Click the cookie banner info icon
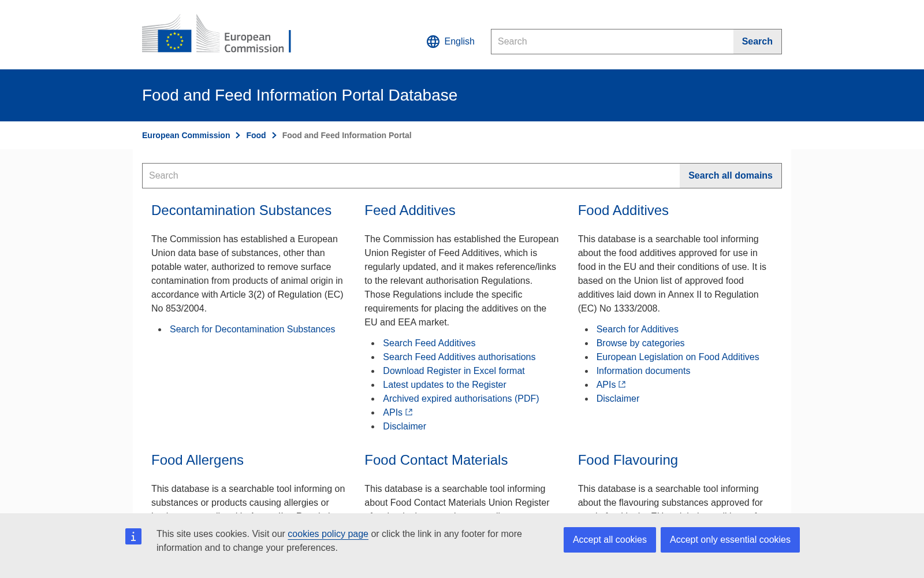This screenshot has height=578, width=924. coord(133,536)
